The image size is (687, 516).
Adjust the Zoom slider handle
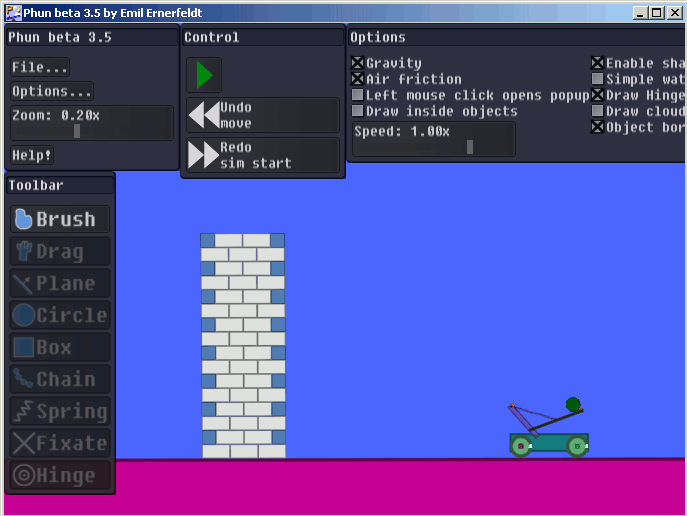click(x=77, y=131)
